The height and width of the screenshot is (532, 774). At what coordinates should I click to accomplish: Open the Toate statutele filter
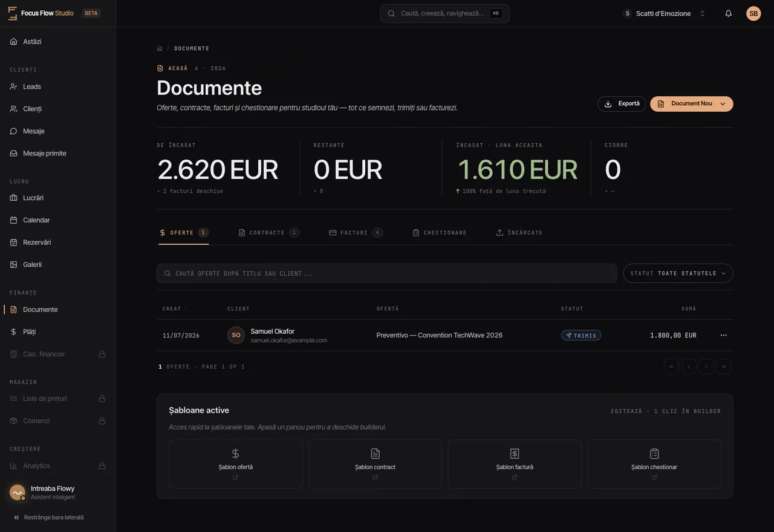678,273
